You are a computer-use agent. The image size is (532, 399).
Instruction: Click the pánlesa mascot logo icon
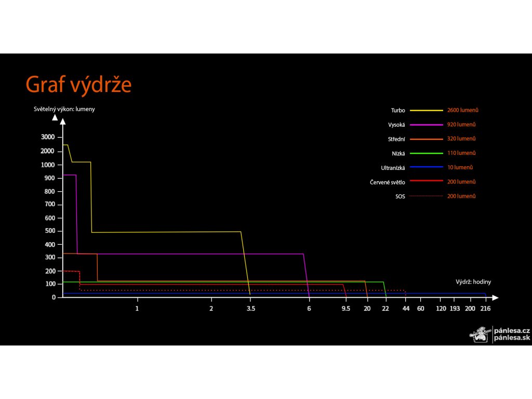(480, 335)
